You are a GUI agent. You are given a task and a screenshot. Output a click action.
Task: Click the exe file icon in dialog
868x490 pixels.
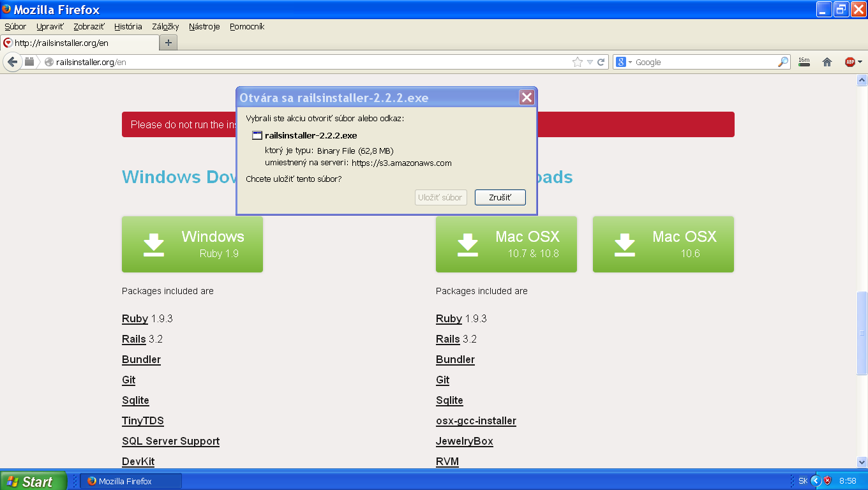(257, 135)
